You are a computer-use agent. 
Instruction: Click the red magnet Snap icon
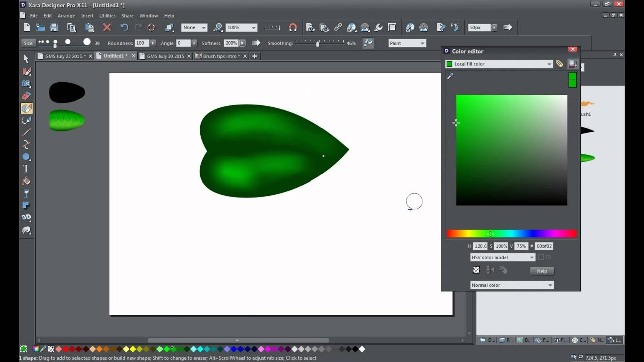point(293,28)
